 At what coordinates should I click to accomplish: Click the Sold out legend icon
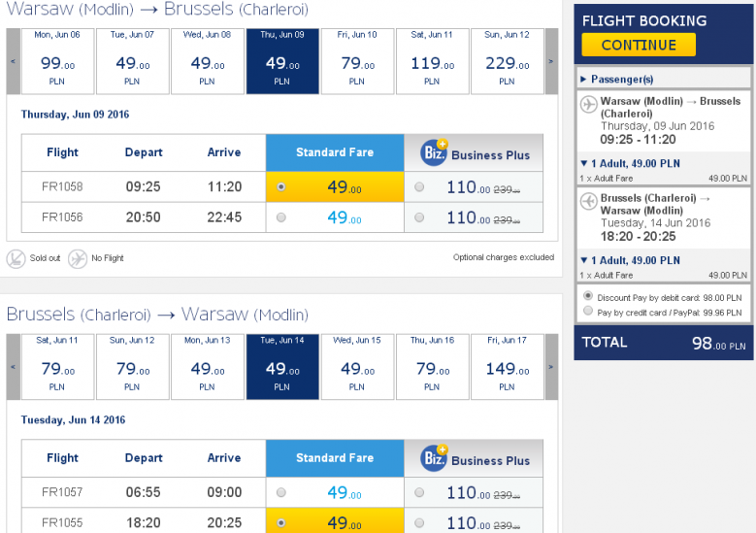[x=16, y=259]
